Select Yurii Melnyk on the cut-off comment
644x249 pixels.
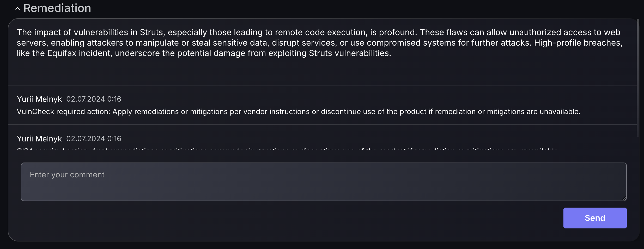point(39,139)
